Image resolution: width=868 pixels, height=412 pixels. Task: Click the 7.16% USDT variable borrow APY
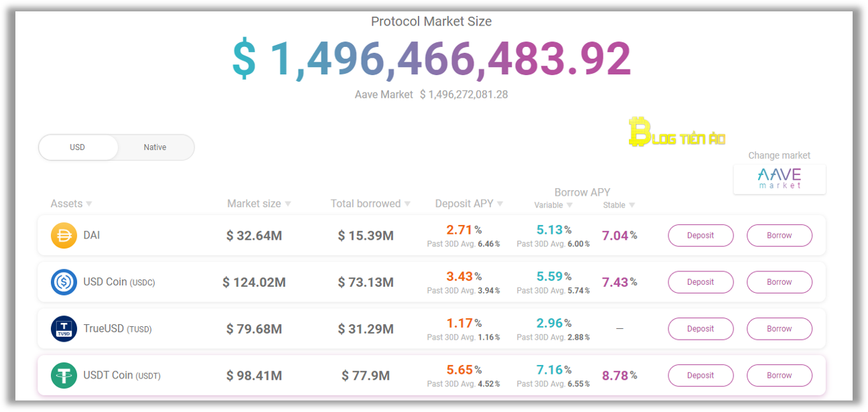(553, 370)
